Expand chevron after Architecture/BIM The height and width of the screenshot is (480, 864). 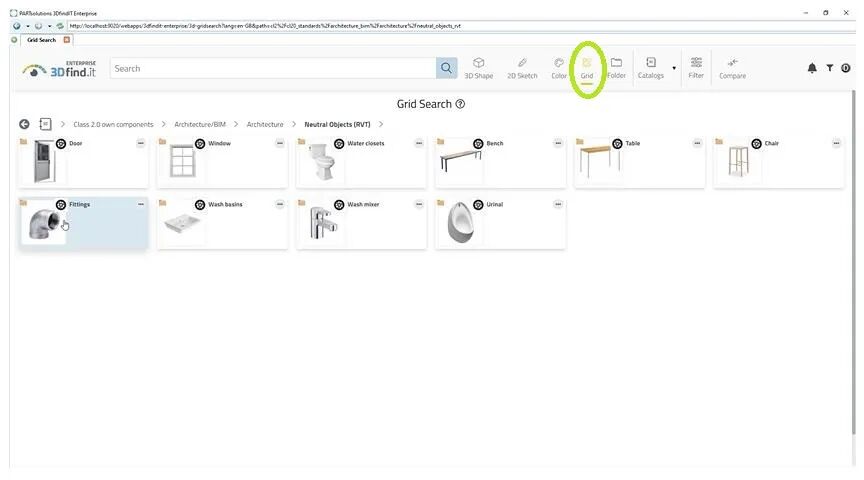[x=236, y=124]
